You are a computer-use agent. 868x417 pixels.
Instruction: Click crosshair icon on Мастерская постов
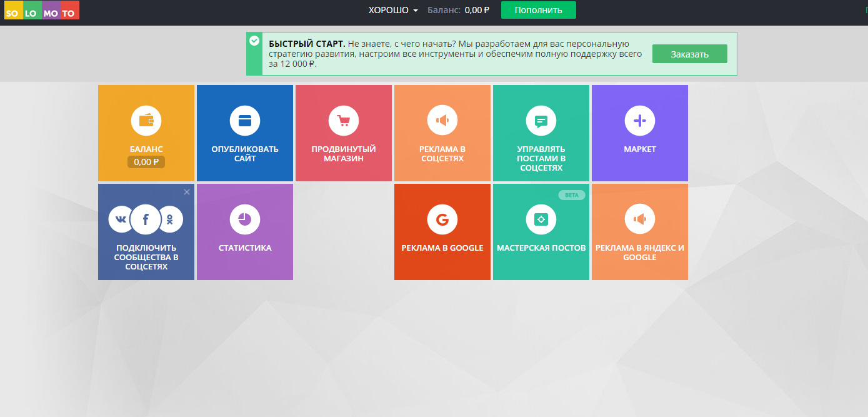point(541,219)
